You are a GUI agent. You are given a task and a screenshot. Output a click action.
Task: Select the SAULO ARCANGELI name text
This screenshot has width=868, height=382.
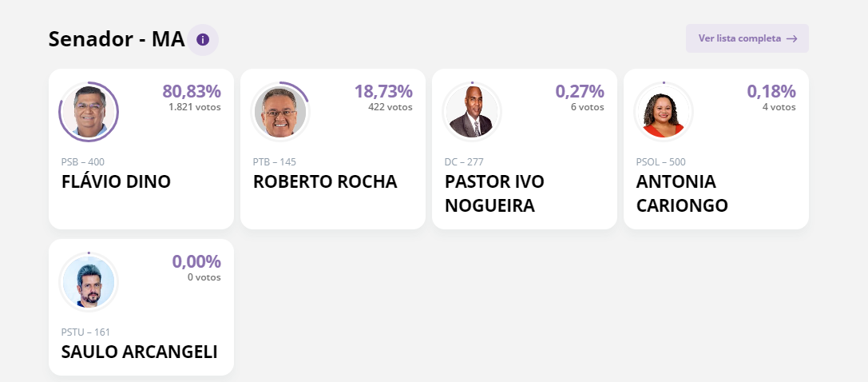tap(140, 352)
